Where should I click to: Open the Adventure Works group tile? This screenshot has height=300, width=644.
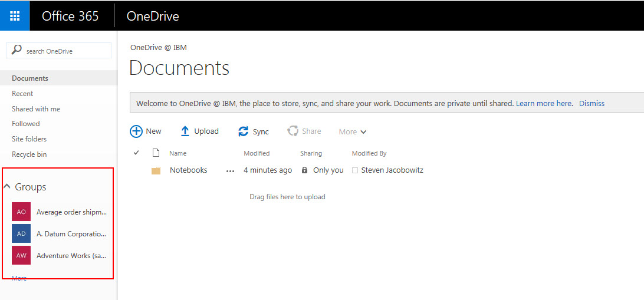(x=21, y=255)
